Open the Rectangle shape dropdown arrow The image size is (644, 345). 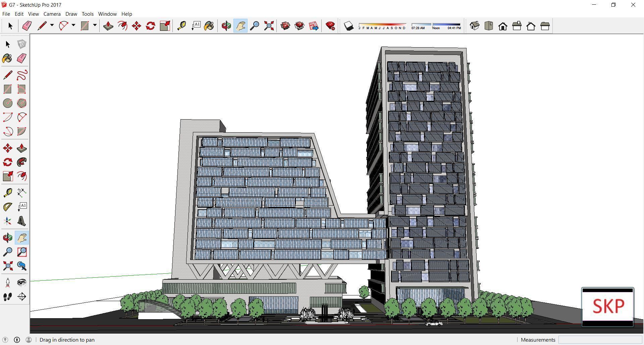click(95, 25)
